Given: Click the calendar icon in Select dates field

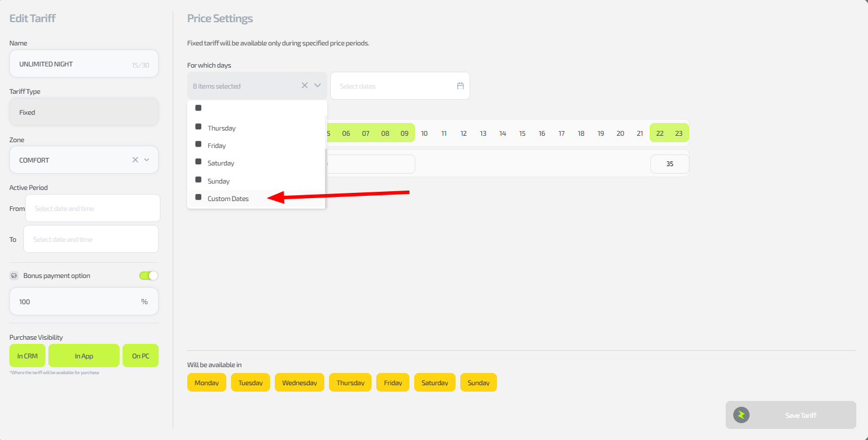Looking at the screenshot, I should [460, 86].
